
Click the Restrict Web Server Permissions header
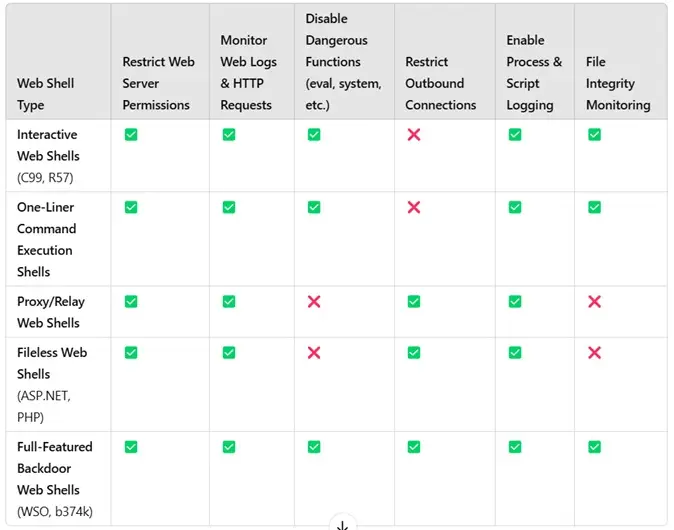[x=158, y=83]
